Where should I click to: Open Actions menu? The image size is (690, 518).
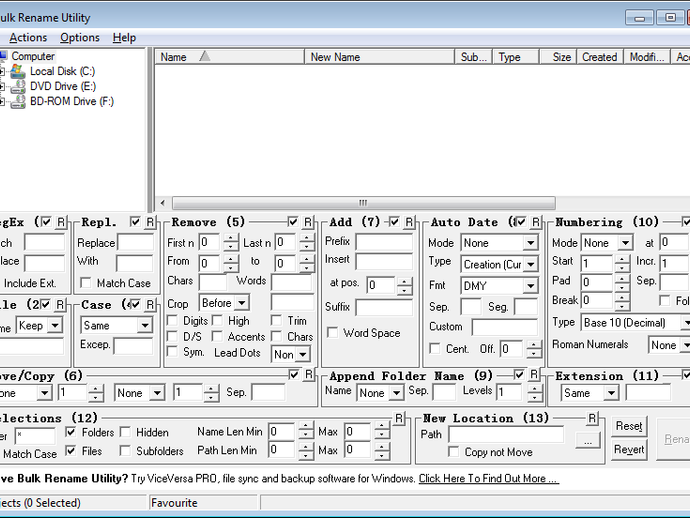[x=28, y=38]
